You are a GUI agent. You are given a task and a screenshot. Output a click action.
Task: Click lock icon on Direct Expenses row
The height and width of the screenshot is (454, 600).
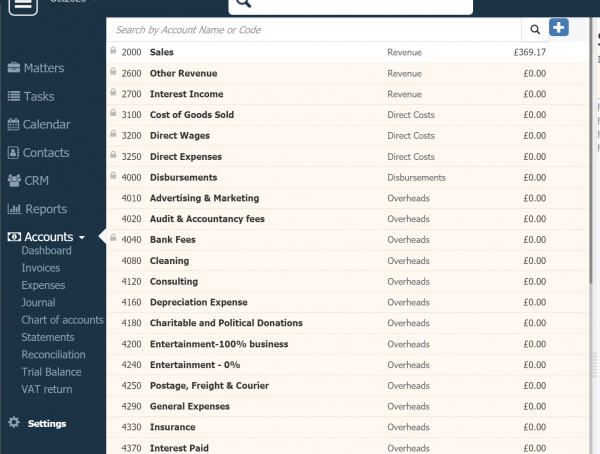pyautogui.click(x=113, y=155)
